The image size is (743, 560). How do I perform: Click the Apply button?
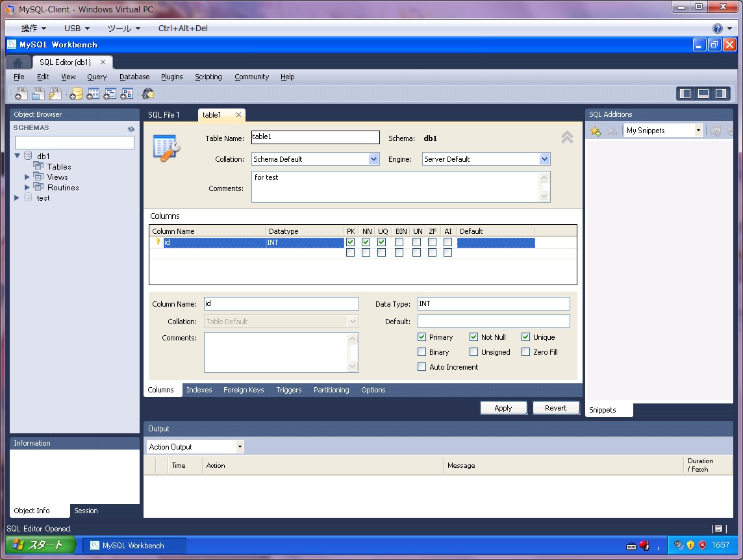click(503, 408)
